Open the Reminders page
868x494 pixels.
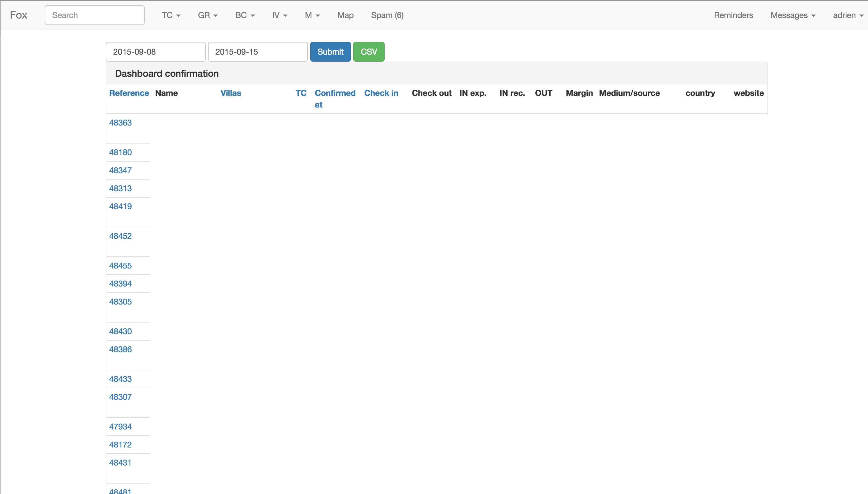(x=733, y=15)
